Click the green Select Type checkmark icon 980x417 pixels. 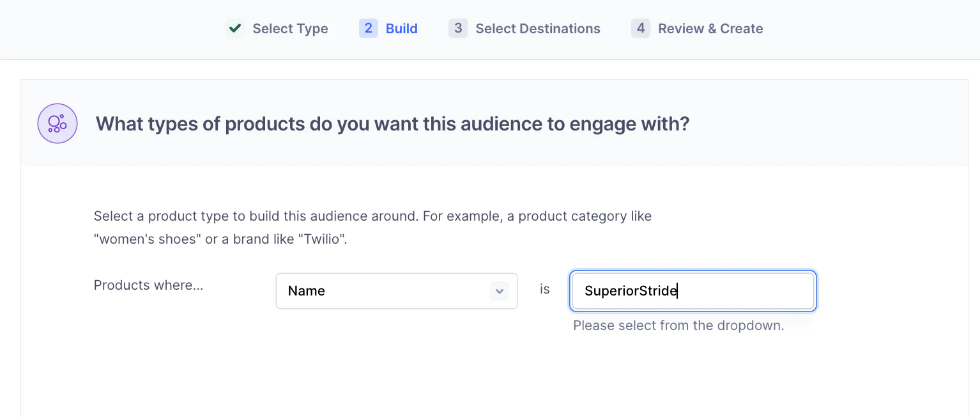coord(234,28)
